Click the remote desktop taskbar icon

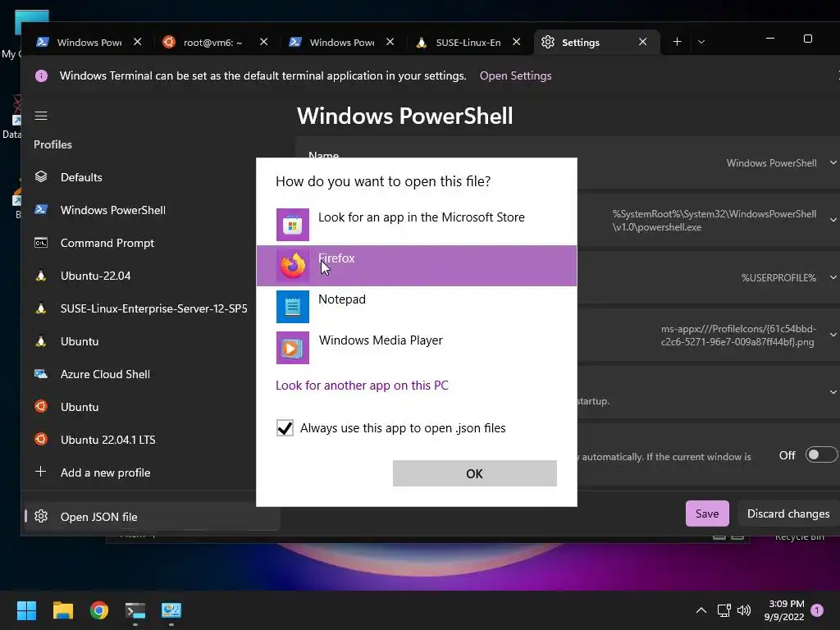tap(171, 610)
